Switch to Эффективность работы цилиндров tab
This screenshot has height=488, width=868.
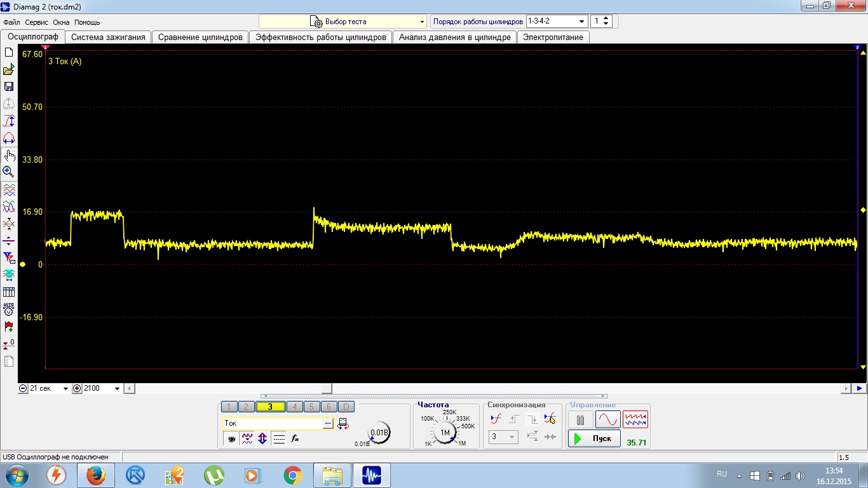[321, 37]
